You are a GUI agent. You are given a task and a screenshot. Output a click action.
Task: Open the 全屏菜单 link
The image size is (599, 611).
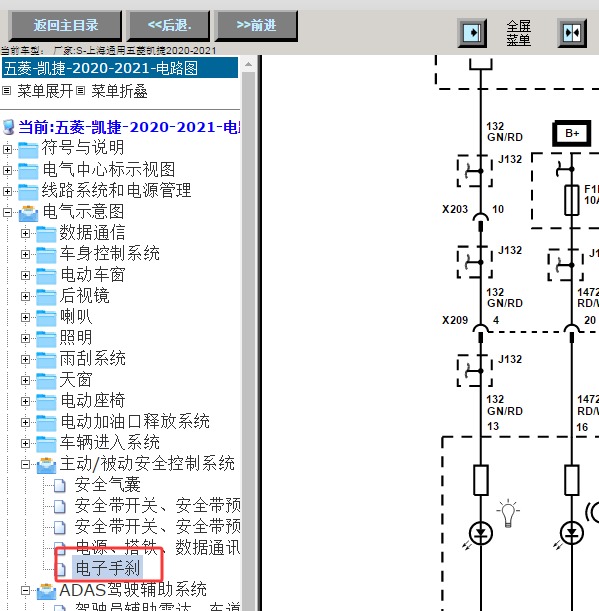pos(518,33)
